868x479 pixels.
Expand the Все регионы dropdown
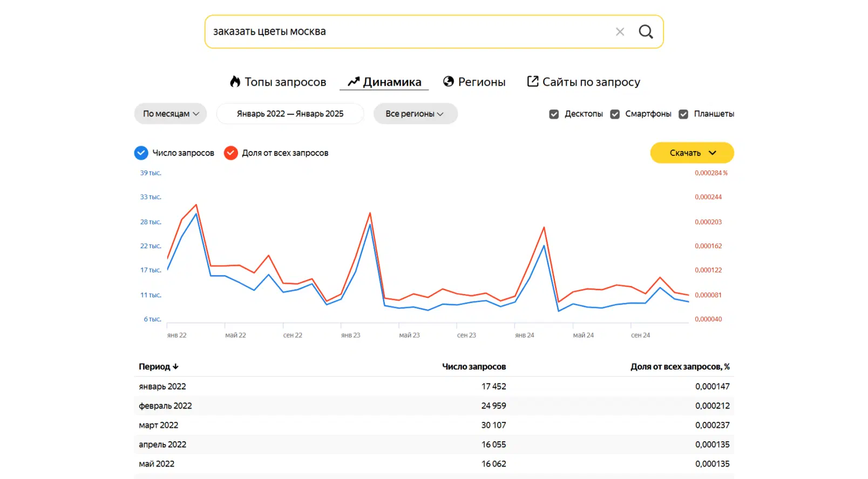click(415, 114)
